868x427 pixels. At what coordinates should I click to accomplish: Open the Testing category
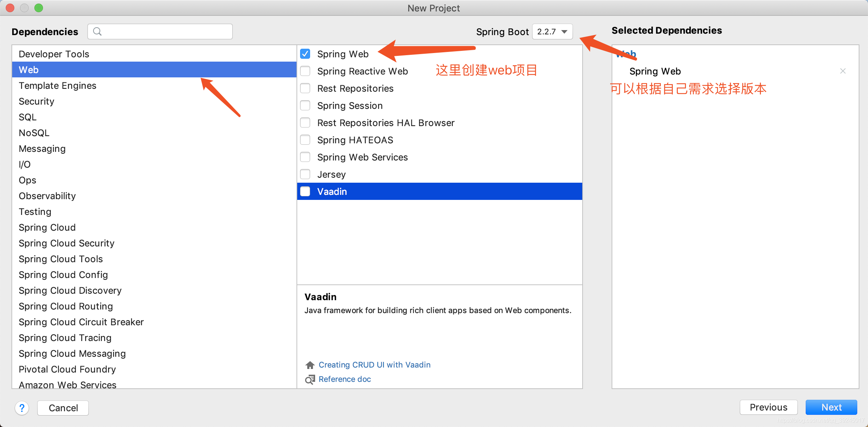tap(154, 211)
